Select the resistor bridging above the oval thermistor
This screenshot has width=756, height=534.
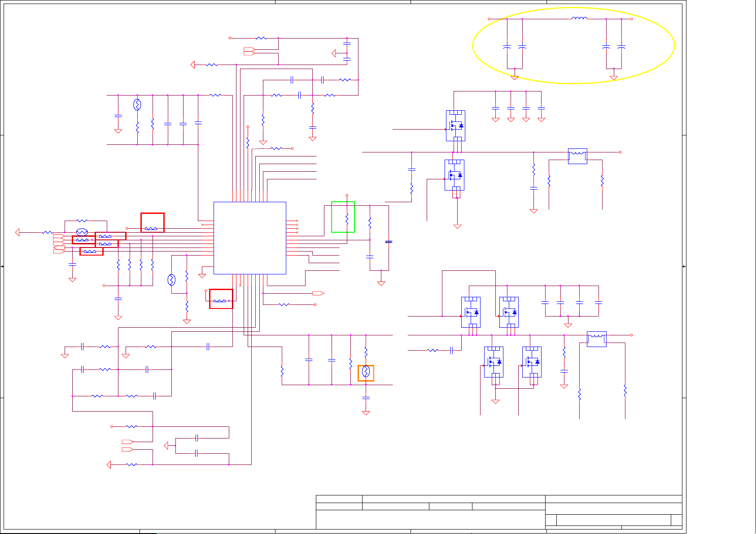coord(82,221)
